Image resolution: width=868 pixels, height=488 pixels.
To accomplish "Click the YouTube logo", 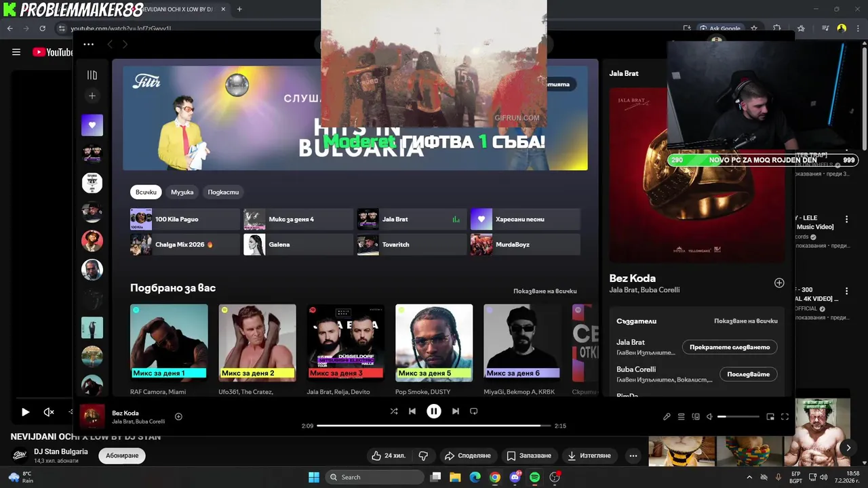I will 53,52.
